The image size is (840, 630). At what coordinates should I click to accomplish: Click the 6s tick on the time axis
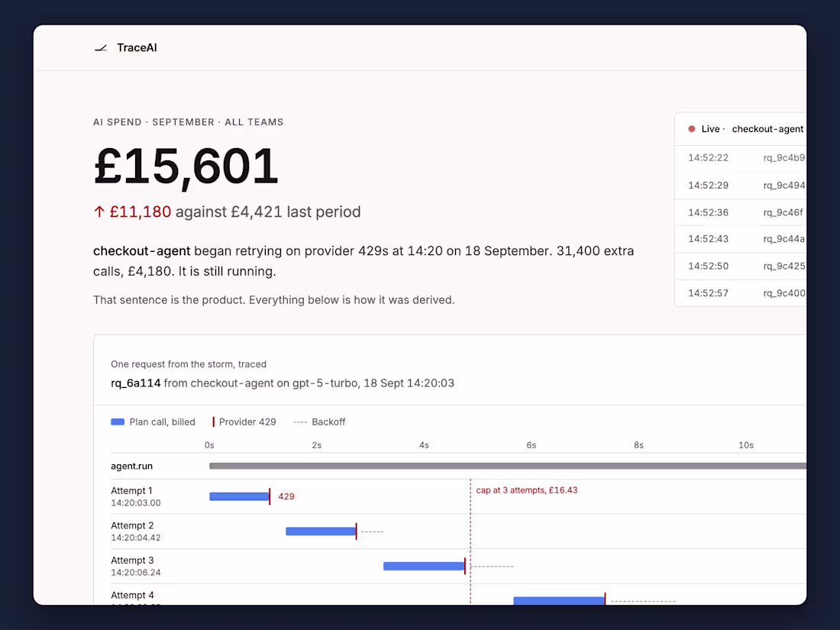531,445
